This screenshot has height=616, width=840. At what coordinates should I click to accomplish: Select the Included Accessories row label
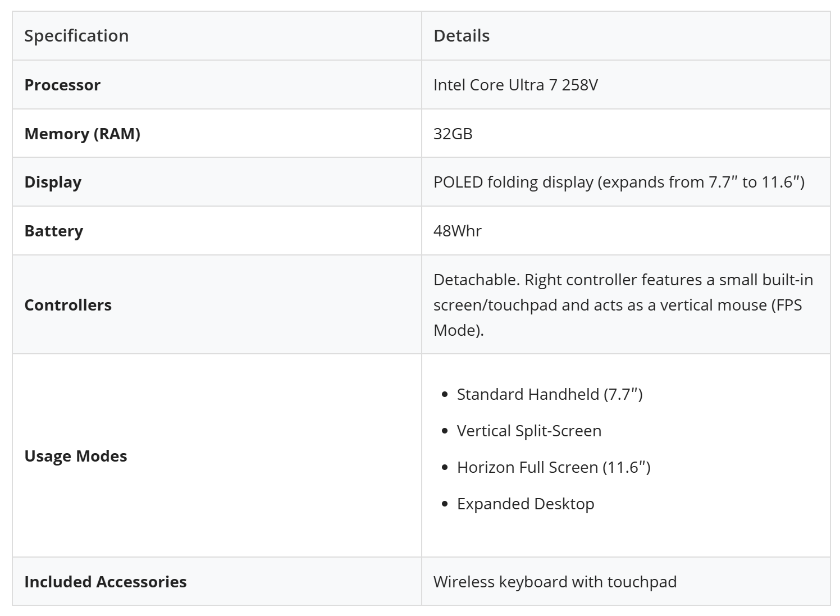106,582
